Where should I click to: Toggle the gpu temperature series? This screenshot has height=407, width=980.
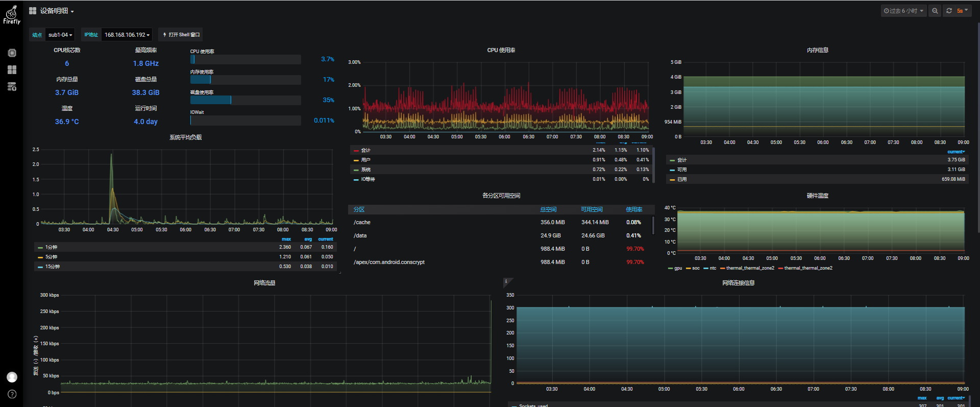point(678,268)
